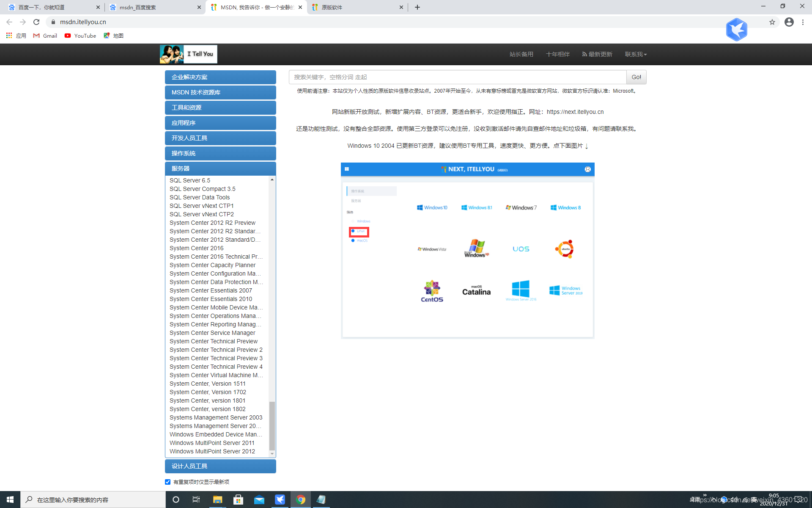The image size is (812, 508).
Task: Open Windows MultiPoint Server 2012 entry
Action: pos(212,451)
